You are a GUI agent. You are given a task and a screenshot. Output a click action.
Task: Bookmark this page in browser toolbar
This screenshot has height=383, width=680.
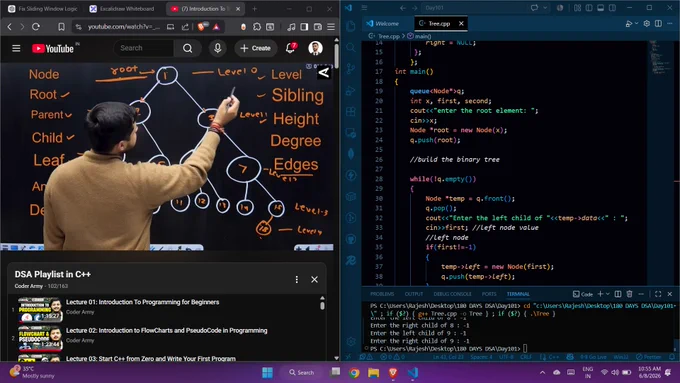point(61,27)
